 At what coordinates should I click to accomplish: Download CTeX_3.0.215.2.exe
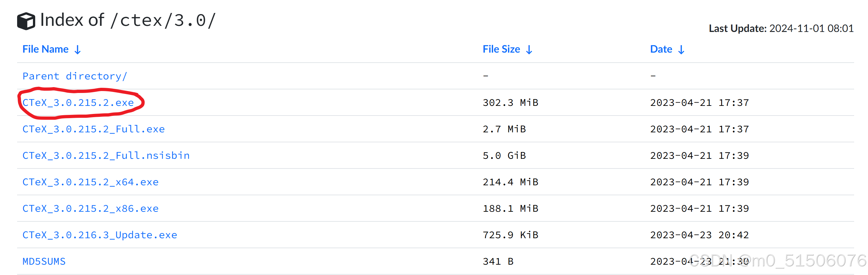pos(78,102)
